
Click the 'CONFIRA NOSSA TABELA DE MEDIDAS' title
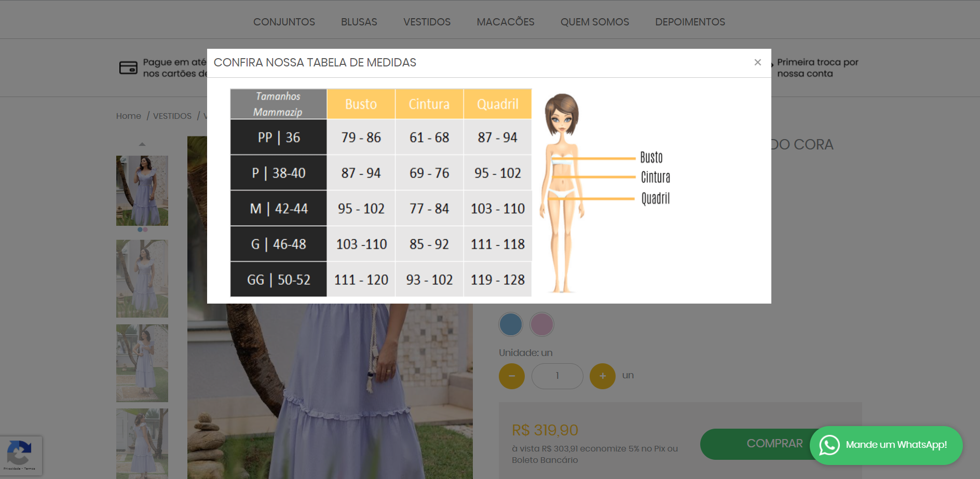(315, 62)
